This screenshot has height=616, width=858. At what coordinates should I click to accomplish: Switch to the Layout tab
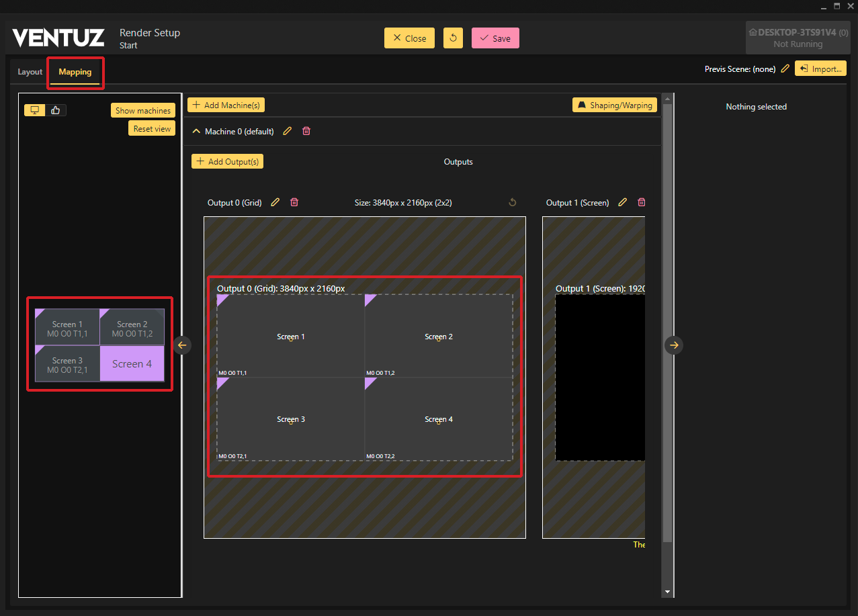pos(30,72)
